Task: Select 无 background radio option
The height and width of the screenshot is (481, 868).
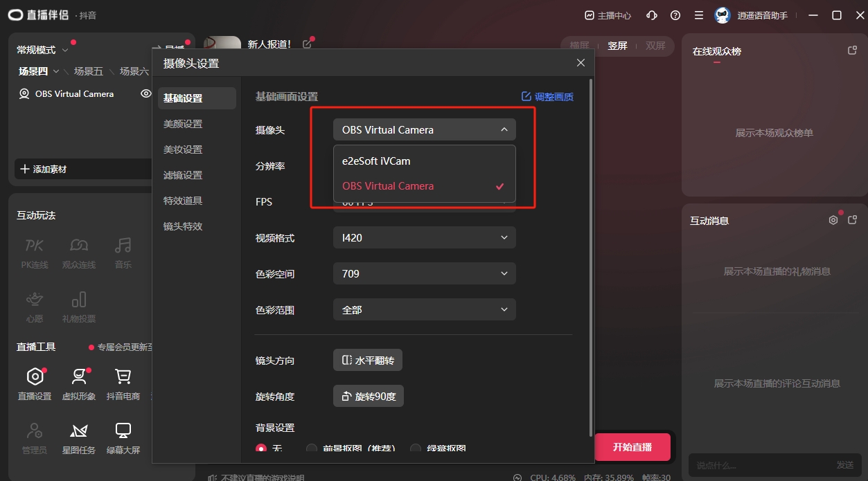Action: [x=261, y=448]
